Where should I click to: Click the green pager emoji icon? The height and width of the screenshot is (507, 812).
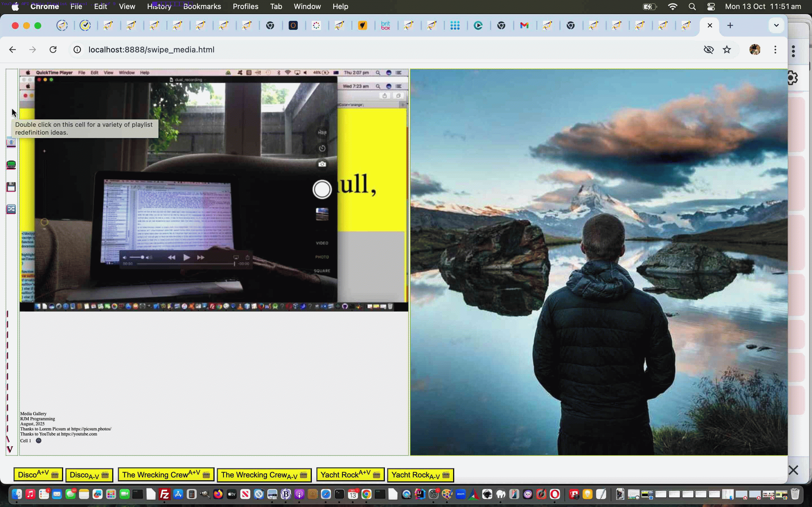[x=11, y=165]
